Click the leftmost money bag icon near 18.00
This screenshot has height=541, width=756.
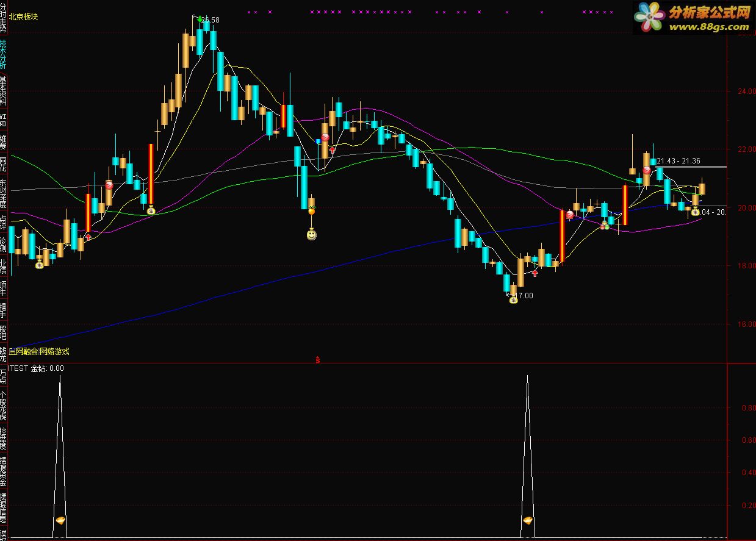coord(40,263)
